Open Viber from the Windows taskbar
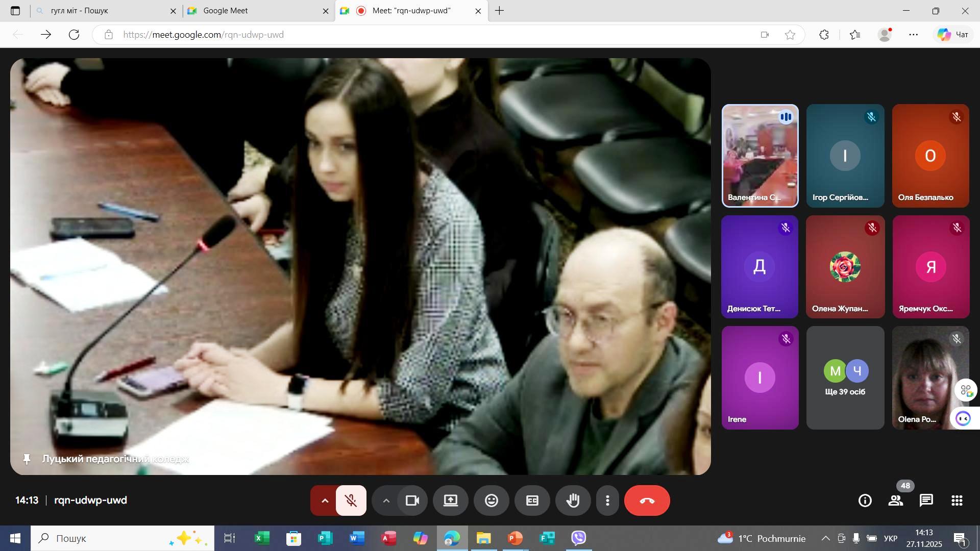The width and height of the screenshot is (980, 551). [578, 538]
